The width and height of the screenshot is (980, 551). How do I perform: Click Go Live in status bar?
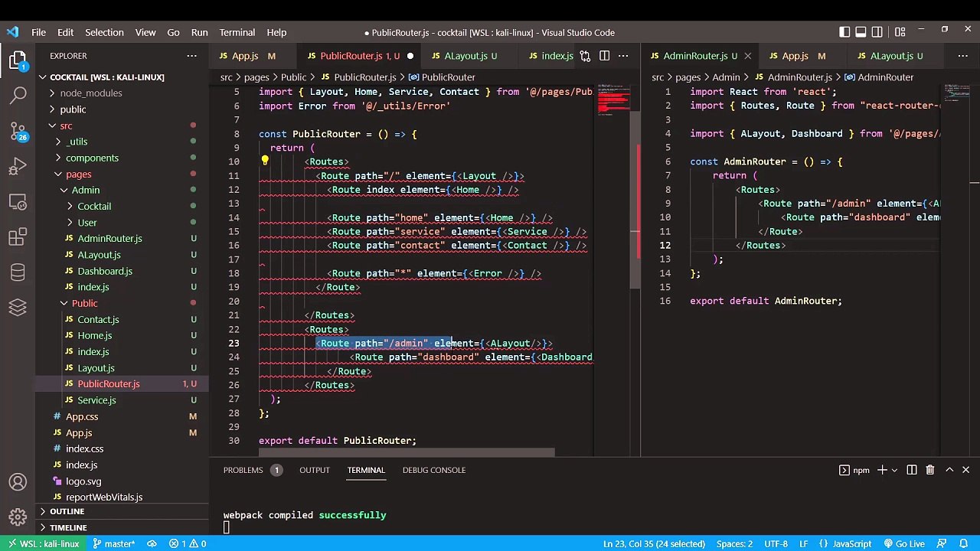903,543
